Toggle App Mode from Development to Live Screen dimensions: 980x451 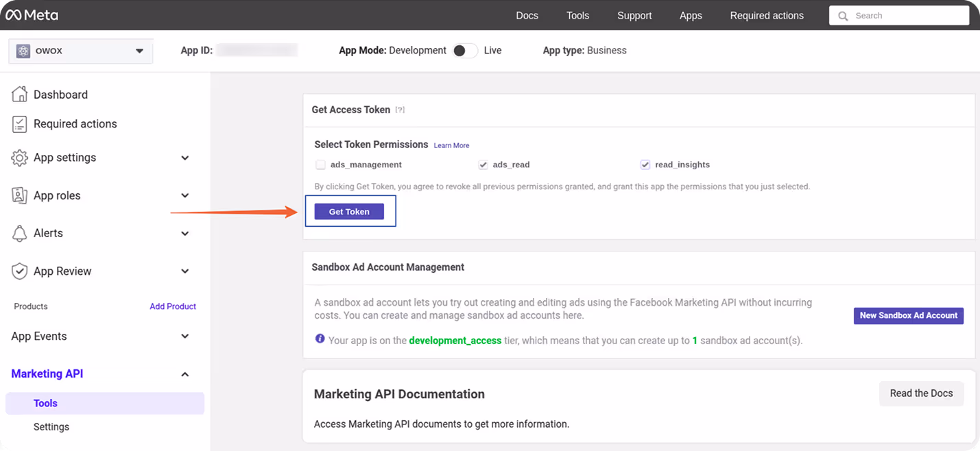465,50
